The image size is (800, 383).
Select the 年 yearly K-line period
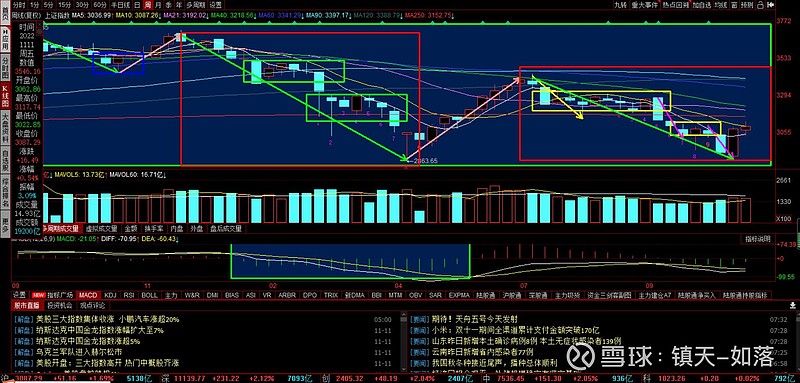(179, 5)
